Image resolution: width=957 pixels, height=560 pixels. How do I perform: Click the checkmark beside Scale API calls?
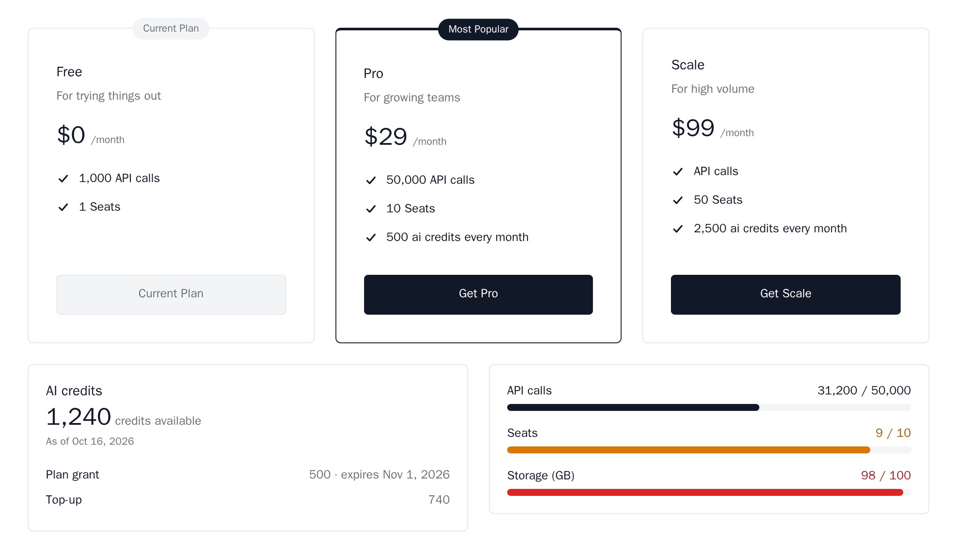678,172
